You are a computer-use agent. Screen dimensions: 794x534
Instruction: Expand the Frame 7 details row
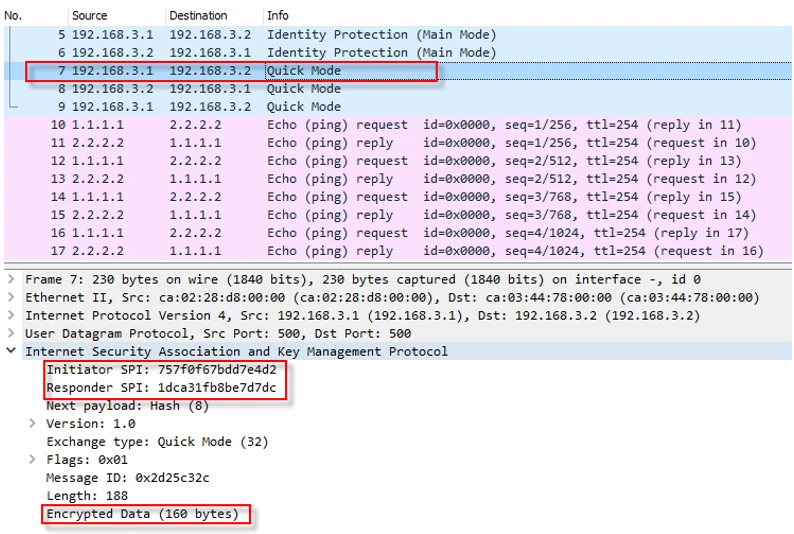[11, 280]
